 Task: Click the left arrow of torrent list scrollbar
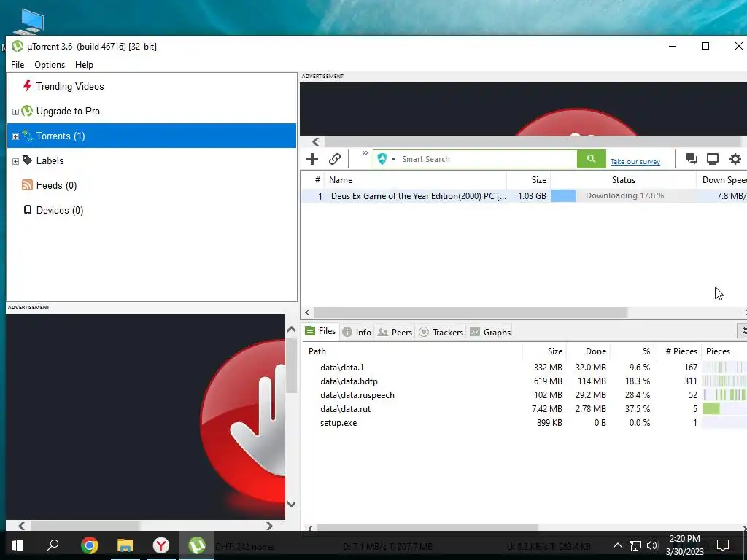tap(307, 312)
